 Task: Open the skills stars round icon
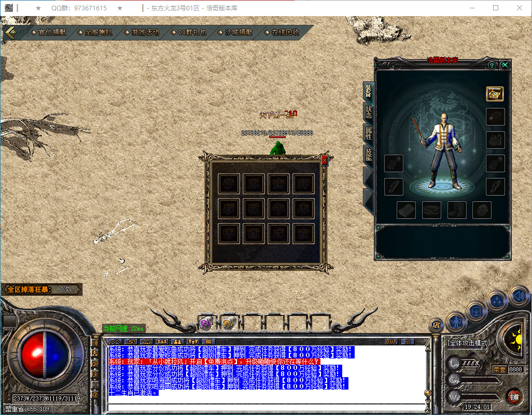coord(497,300)
